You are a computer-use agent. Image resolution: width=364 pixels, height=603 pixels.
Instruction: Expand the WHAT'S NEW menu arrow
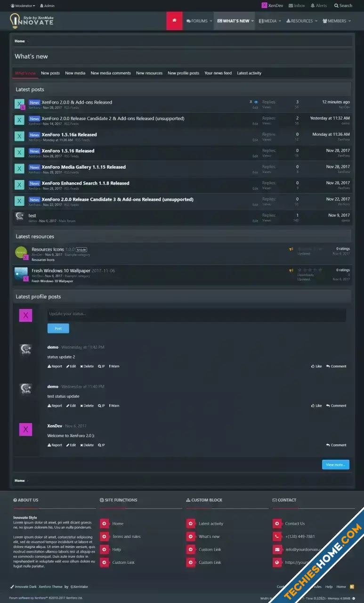[252, 21]
